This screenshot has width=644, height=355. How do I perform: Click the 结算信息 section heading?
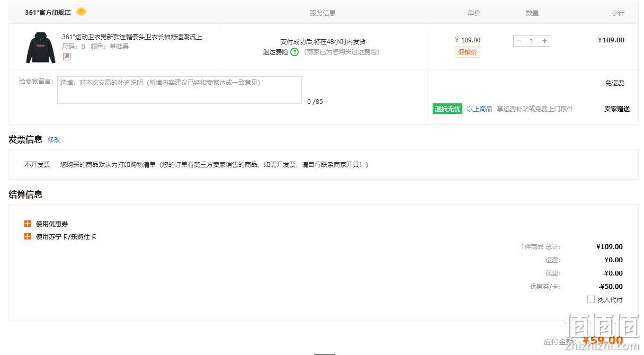[25, 194]
